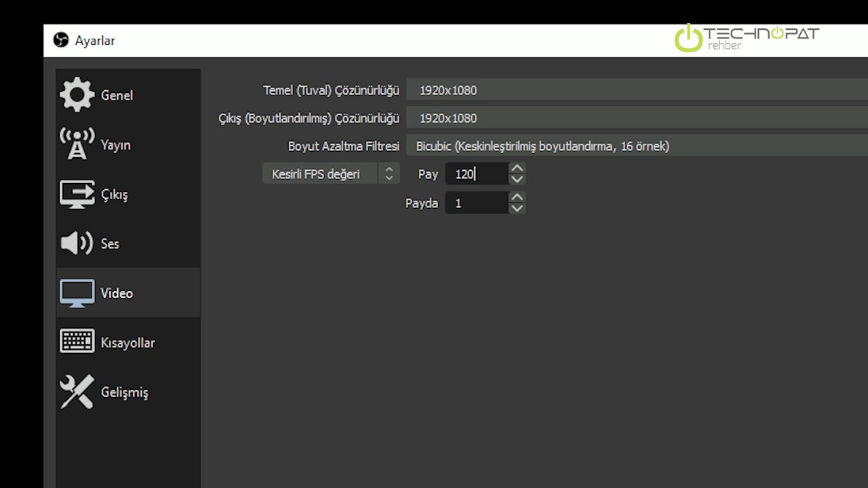The image size is (868, 488).
Task: Click the Payda label
Action: [422, 203]
